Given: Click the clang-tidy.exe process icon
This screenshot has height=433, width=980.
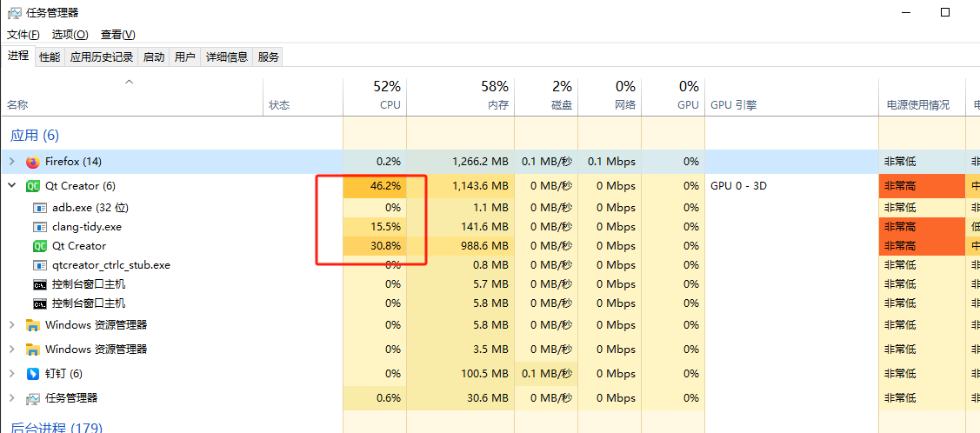Looking at the screenshot, I should 40,227.
